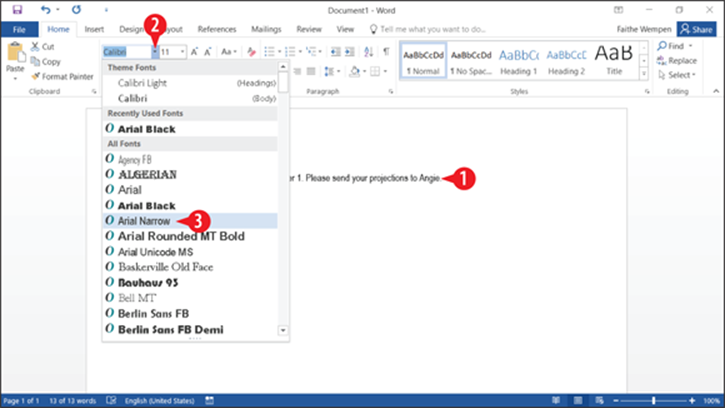This screenshot has width=725, height=408.
Task: Apply the Title style
Action: 614,61
